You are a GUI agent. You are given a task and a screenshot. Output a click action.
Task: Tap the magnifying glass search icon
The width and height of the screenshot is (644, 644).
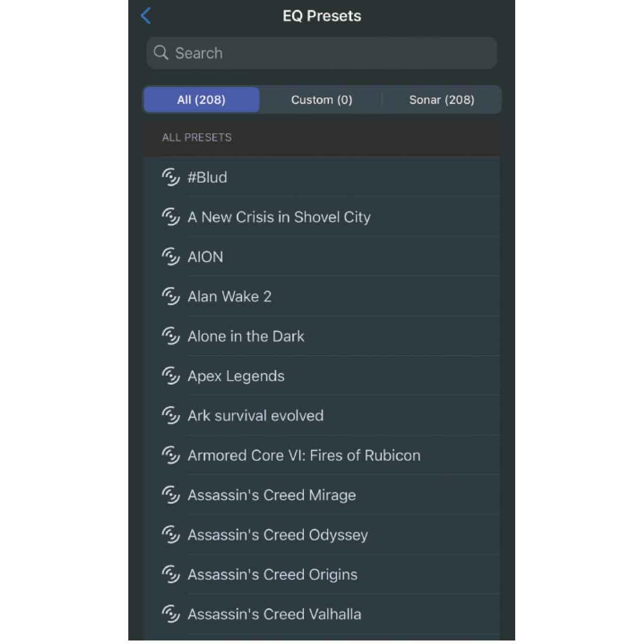[161, 53]
